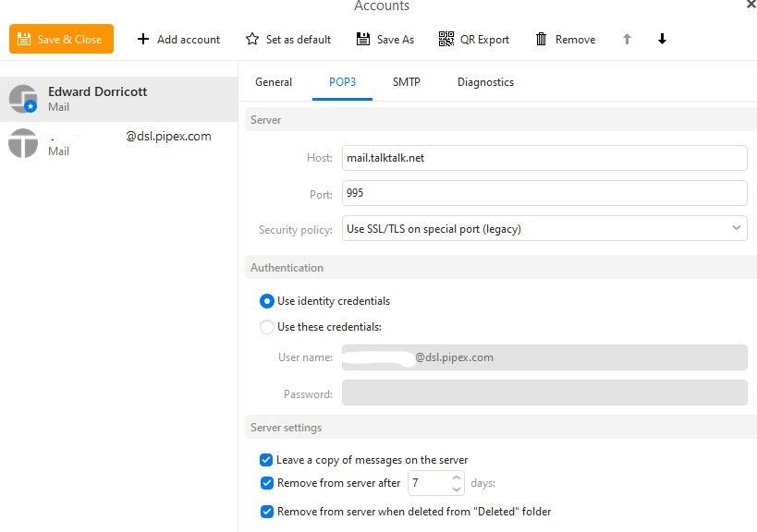Click the Add account label
Screen dimensions: 757x532
pos(189,40)
